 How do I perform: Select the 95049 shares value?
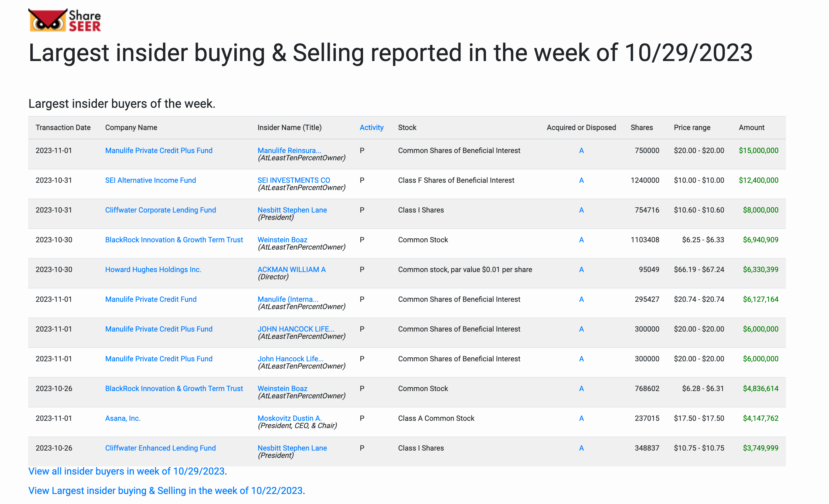tap(649, 270)
